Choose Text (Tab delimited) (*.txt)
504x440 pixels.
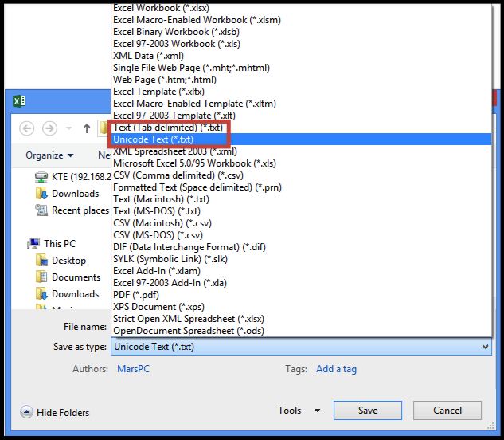(x=302, y=128)
